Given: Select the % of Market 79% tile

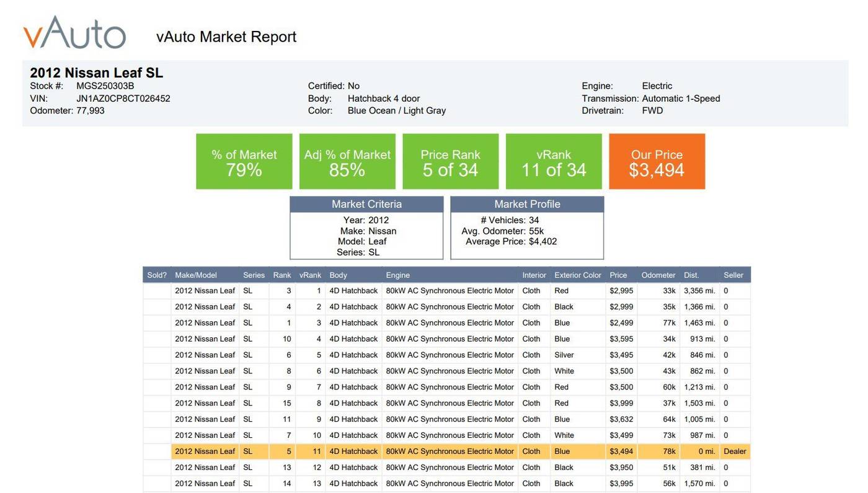Looking at the screenshot, I should pos(244,161).
